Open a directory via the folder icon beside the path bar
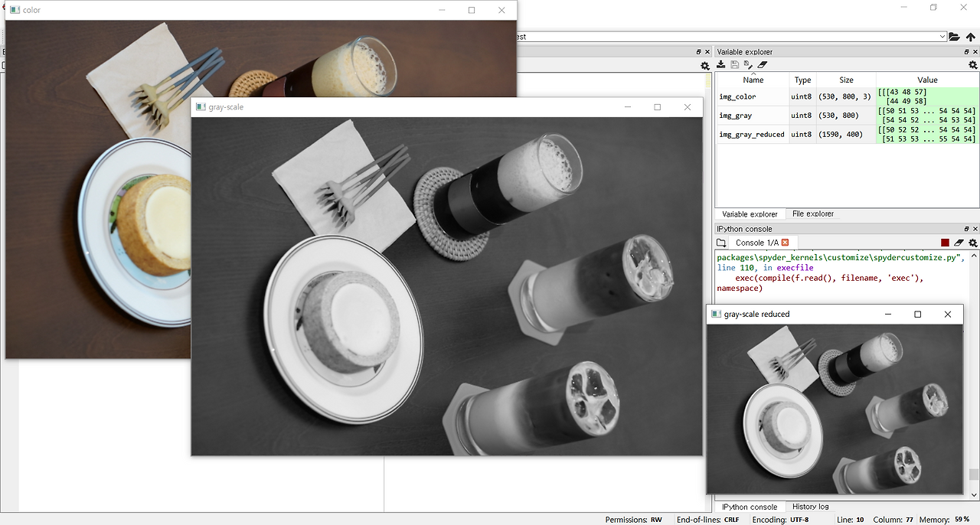Image resolution: width=980 pixels, height=525 pixels. 954,35
